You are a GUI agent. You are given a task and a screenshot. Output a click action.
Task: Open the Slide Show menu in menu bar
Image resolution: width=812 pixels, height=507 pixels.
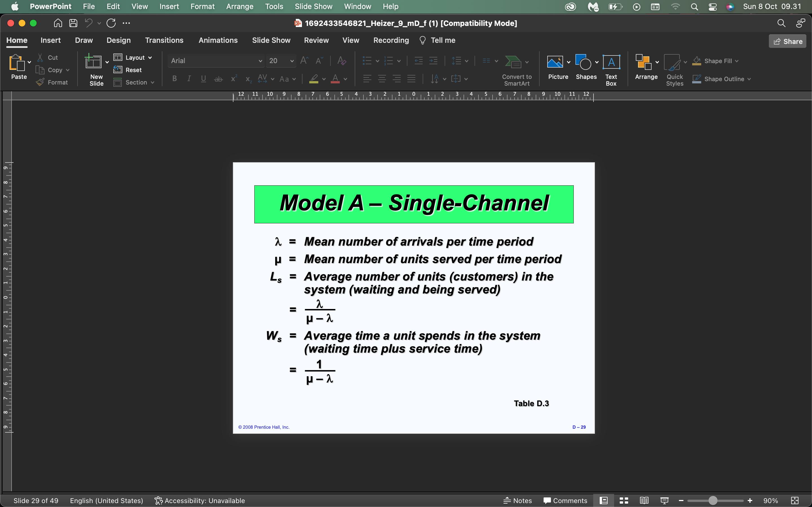[x=313, y=6]
